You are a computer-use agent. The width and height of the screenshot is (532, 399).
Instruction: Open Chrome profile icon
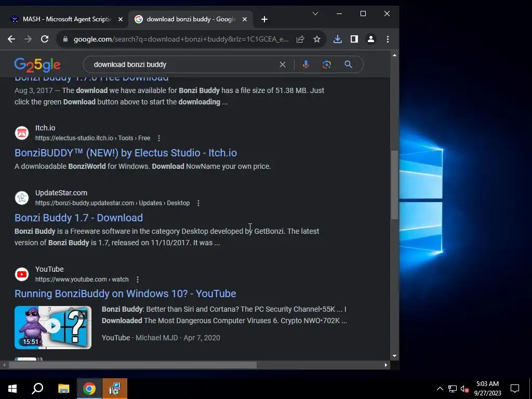coord(371,39)
